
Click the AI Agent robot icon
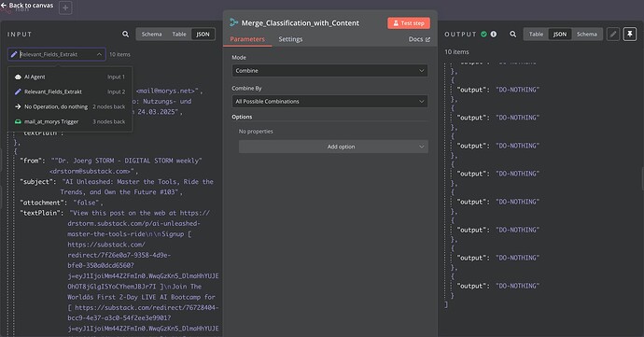point(18,77)
